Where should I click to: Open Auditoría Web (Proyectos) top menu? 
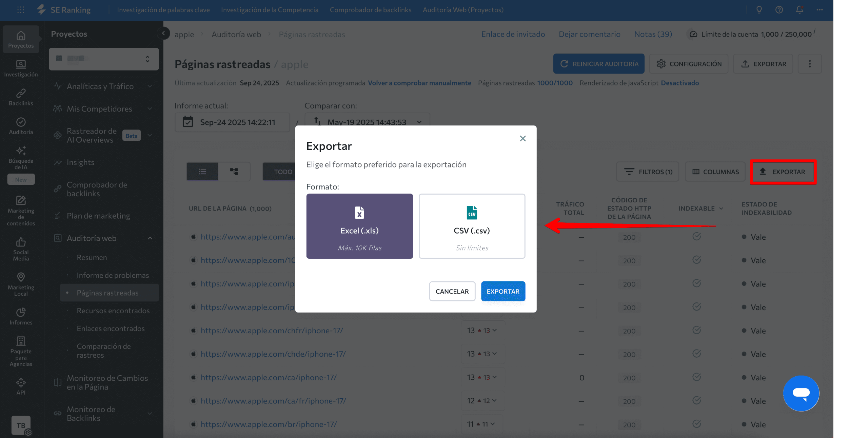coord(463,10)
